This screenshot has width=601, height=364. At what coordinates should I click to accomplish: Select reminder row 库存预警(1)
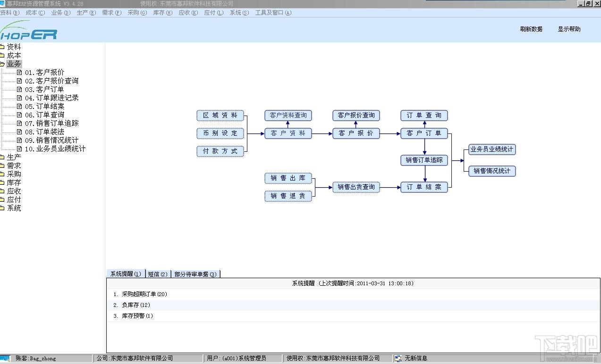point(354,316)
